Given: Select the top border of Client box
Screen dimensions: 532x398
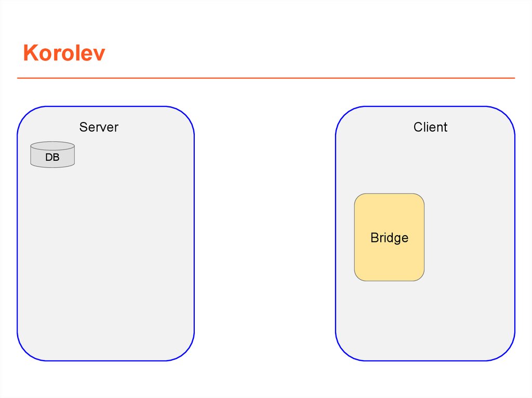Looking at the screenshot, I should click(x=425, y=107).
